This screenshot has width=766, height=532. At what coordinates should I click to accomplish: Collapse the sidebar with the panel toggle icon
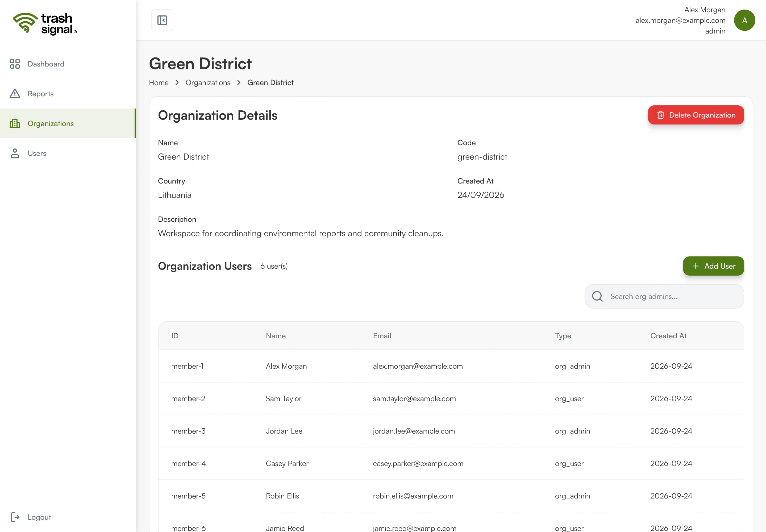[162, 20]
